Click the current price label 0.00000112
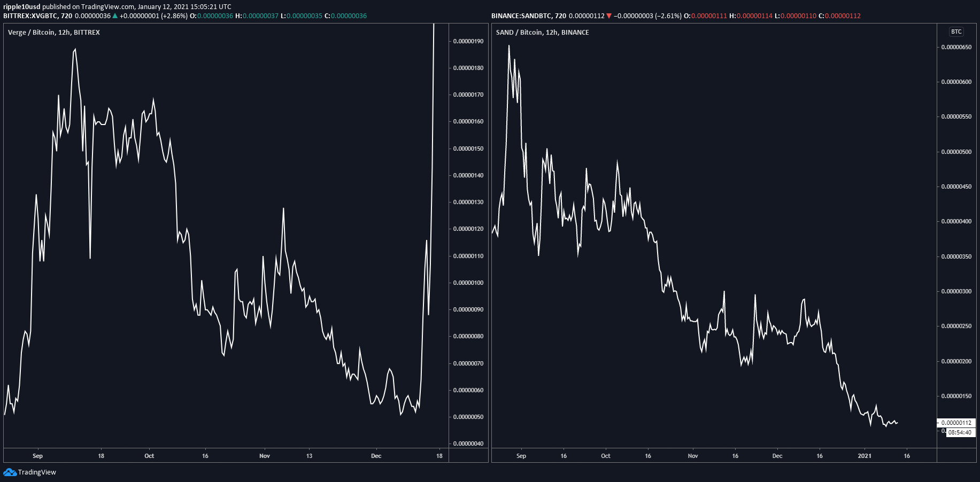This screenshot has height=482, width=980. [x=956, y=423]
